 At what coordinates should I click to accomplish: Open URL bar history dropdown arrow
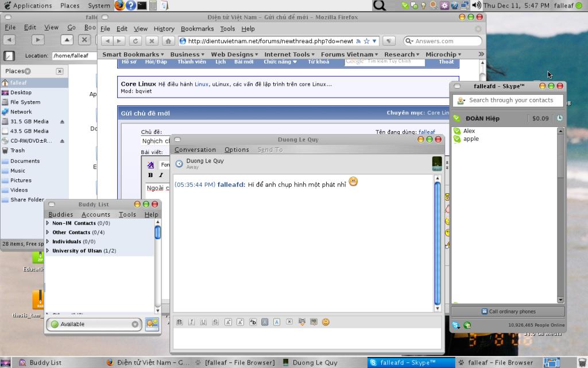pos(374,41)
